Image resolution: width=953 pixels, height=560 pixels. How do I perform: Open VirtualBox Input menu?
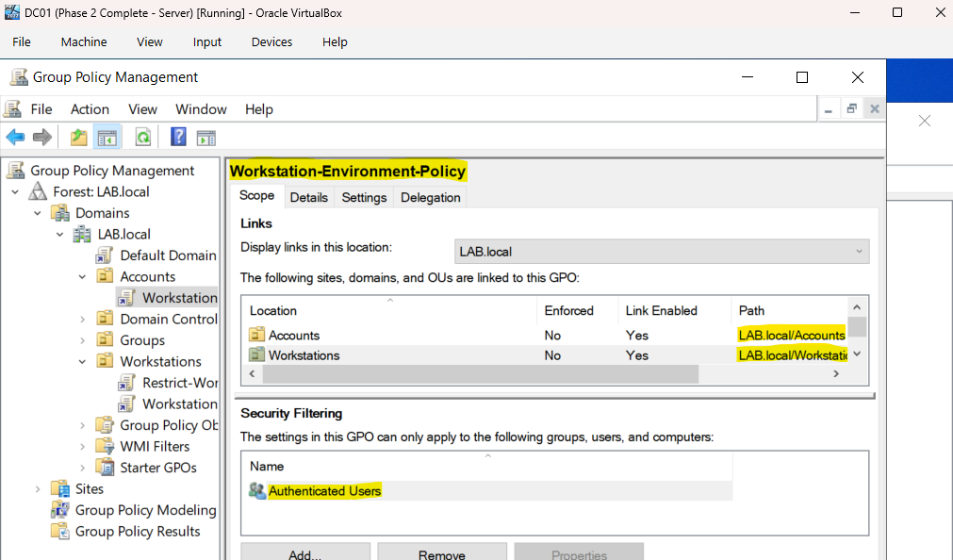[x=207, y=42]
